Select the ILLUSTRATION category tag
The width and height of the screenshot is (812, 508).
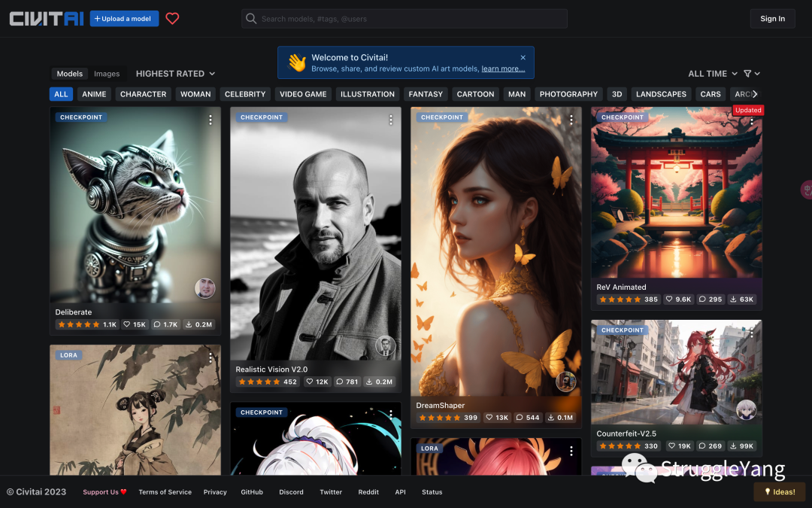368,94
